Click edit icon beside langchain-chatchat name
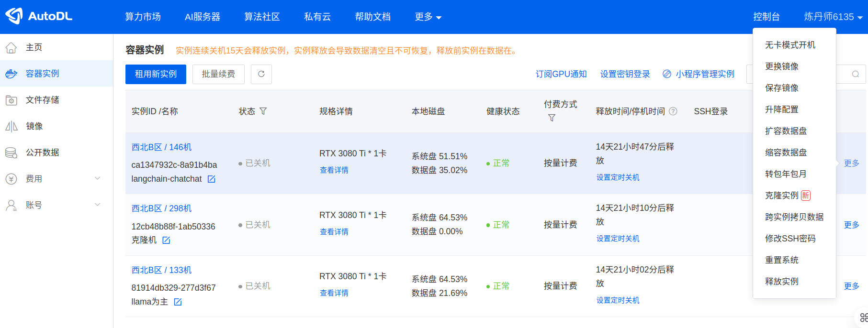Screen dimensions: 868x328 pyautogui.click(x=211, y=179)
